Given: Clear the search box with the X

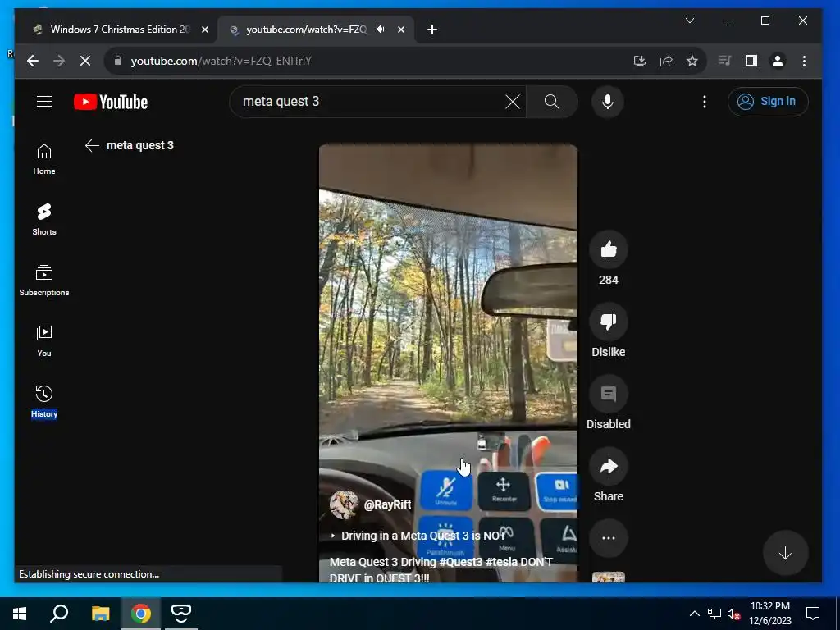Looking at the screenshot, I should click(x=512, y=102).
